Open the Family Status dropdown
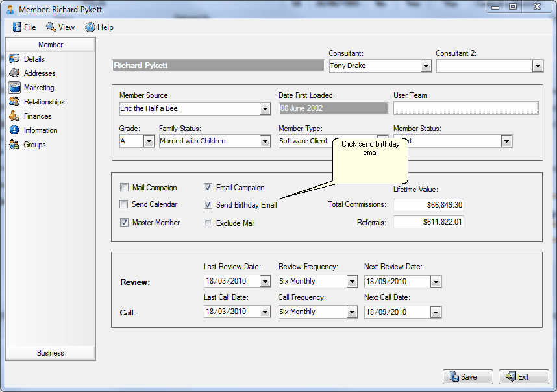Viewport: 557px width, 392px height. pyautogui.click(x=265, y=141)
